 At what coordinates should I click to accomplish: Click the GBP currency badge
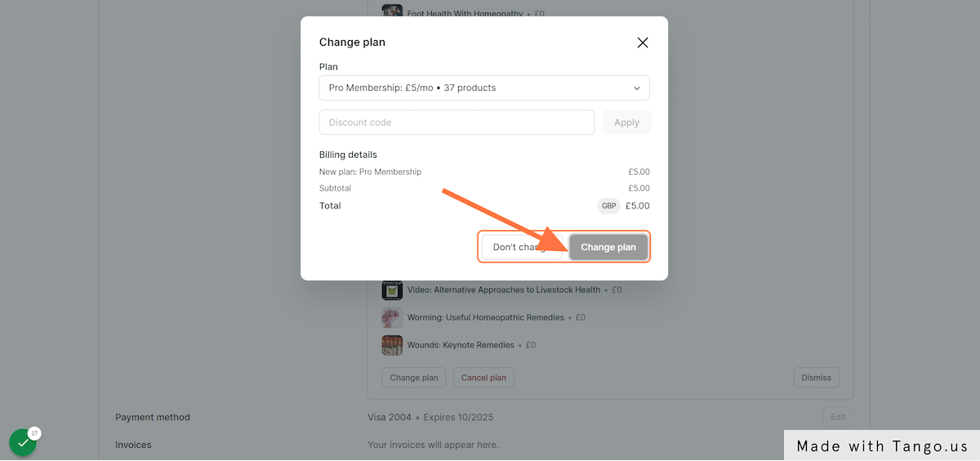[608, 206]
